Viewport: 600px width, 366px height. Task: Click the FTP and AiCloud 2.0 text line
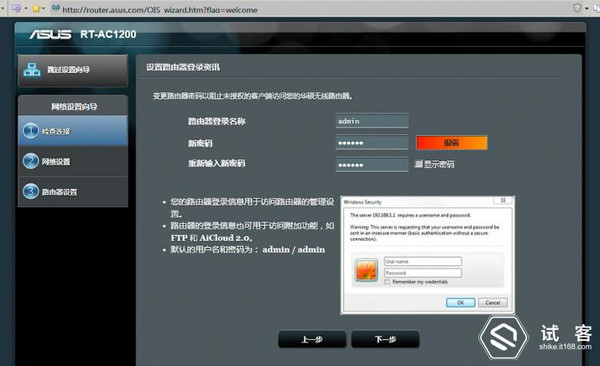(x=211, y=238)
